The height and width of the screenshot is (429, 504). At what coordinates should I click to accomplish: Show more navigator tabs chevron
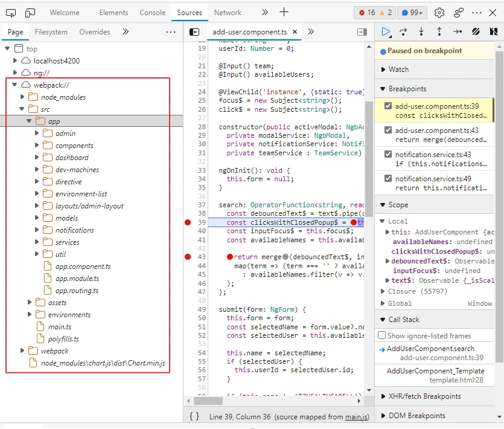[x=126, y=31]
